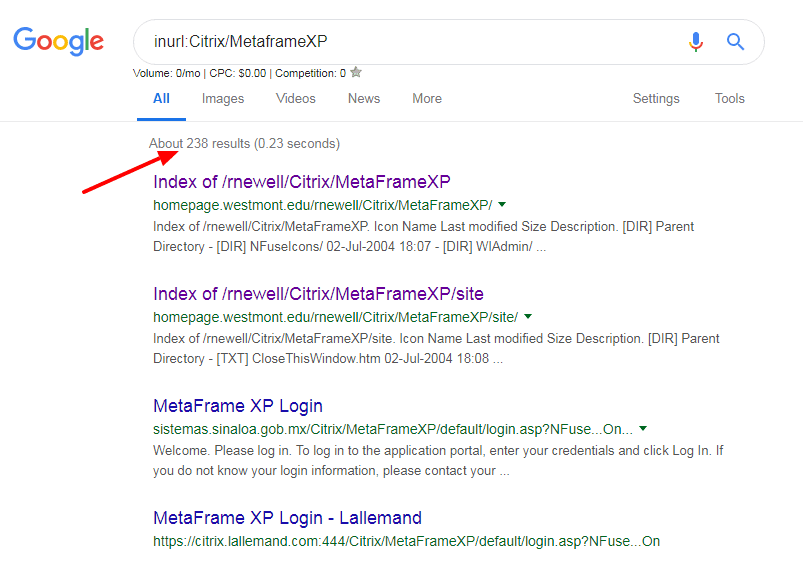The width and height of the screenshot is (803, 574).
Task: Open search Tools options
Action: click(729, 98)
